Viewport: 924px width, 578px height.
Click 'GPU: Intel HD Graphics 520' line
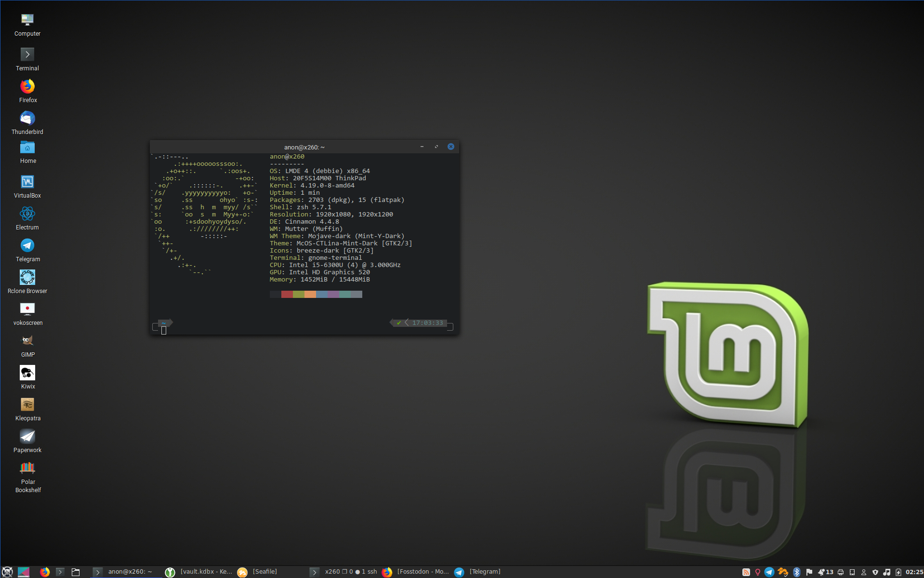tap(320, 272)
